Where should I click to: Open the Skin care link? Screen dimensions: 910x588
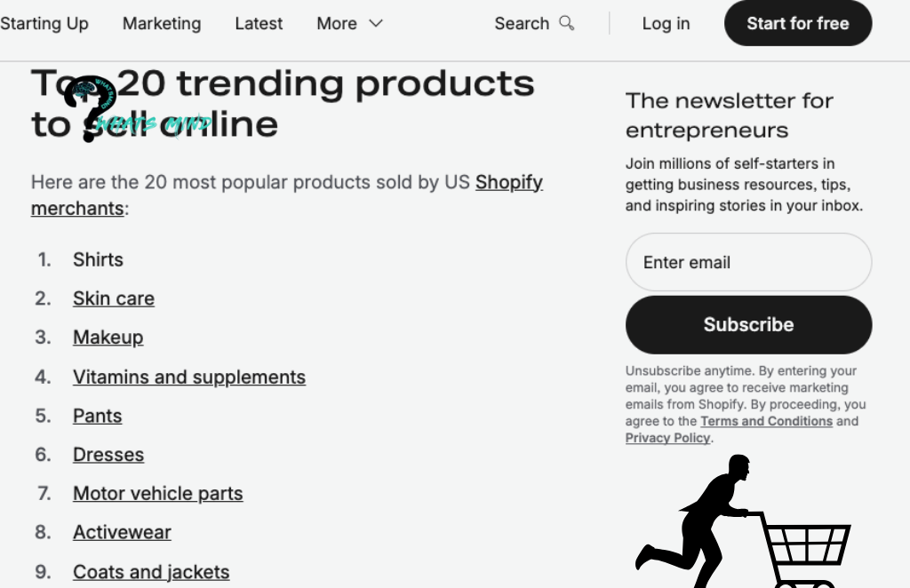[114, 298]
